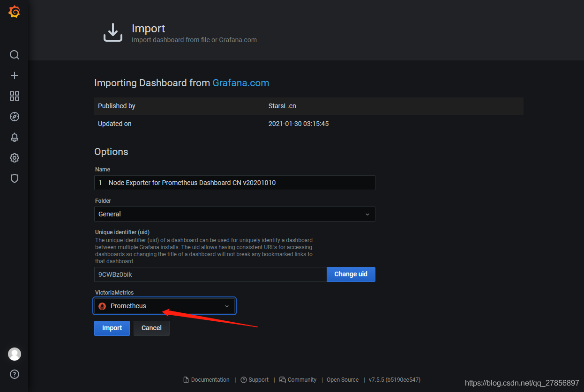The width and height of the screenshot is (584, 392).
Task: Open the Create plus menu icon
Action: [x=15, y=75]
